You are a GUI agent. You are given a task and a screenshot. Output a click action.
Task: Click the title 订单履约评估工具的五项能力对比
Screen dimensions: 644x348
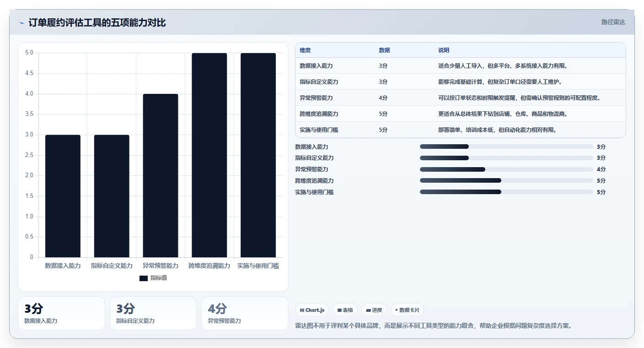(97, 22)
